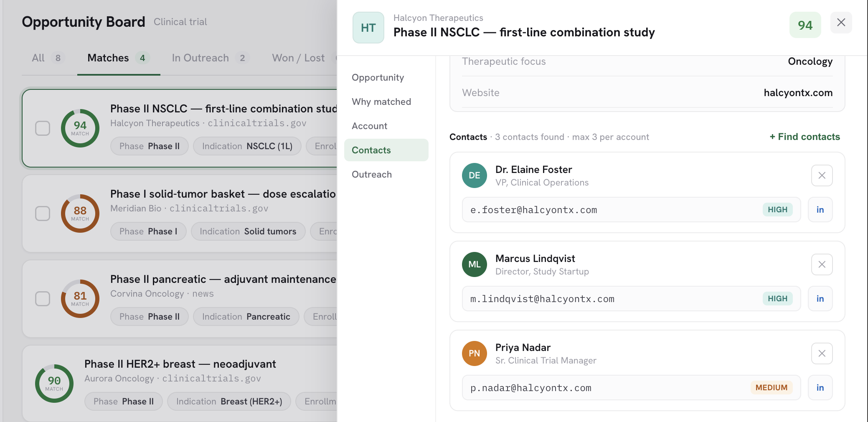
Task: Click Halcyon Therapeutics name in panel header
Action: pyautogui.click(x=438, y=18)
